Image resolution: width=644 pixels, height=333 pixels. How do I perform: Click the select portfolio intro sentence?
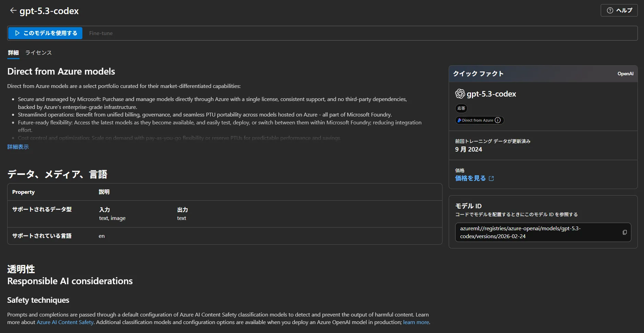click(124, 86)
